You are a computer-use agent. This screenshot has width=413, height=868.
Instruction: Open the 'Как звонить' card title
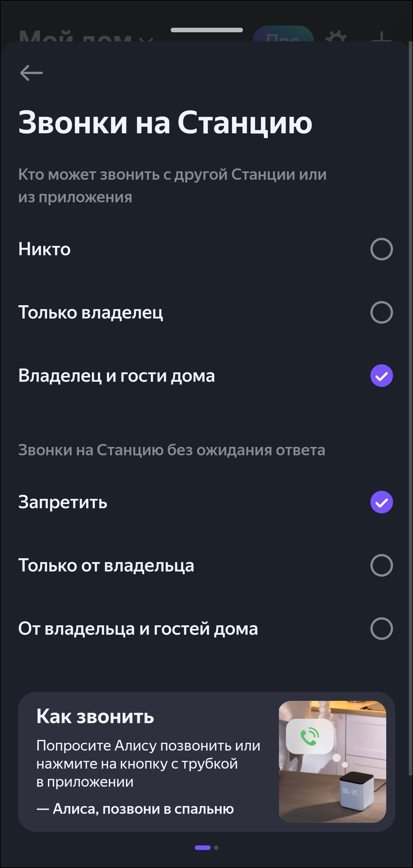click(95, 716)
